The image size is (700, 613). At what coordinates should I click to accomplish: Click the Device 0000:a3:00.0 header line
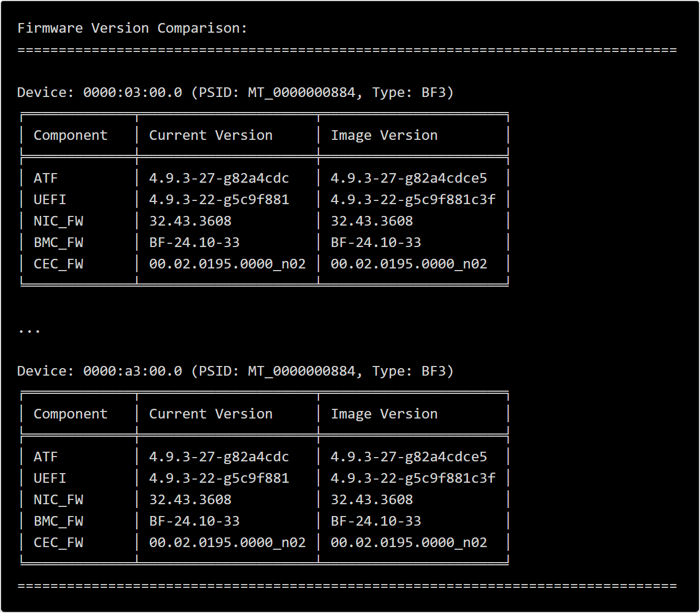(235, 371)
